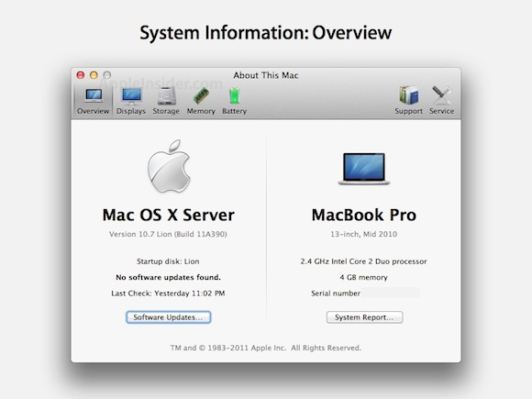Viewport: 532px width, 399px height.
Task: Click the Mac OS X Server heading
Action: tap(169, 216)
